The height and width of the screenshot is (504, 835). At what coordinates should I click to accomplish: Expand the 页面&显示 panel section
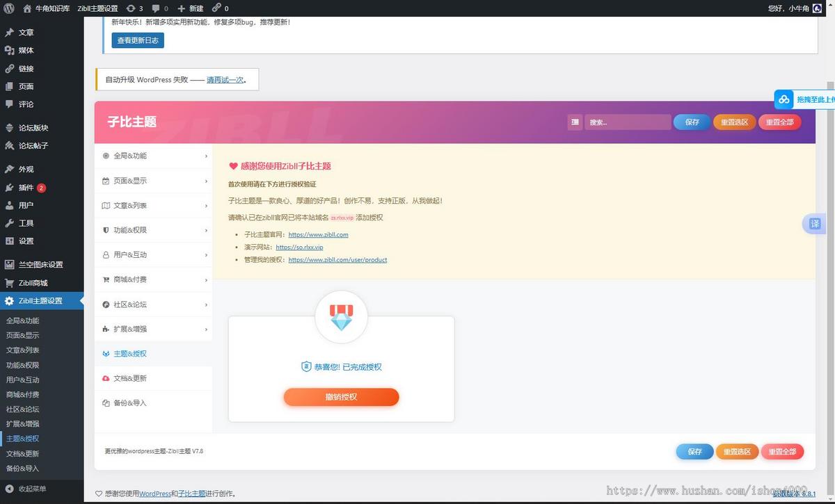coord(153,181)
